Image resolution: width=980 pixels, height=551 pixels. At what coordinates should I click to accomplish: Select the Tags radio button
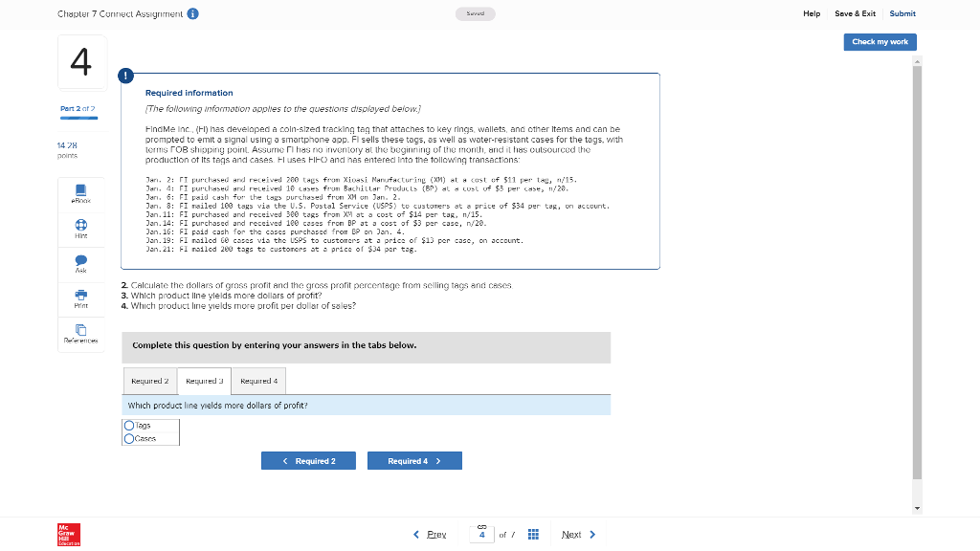pyautogui.click(x=129, y=425)
